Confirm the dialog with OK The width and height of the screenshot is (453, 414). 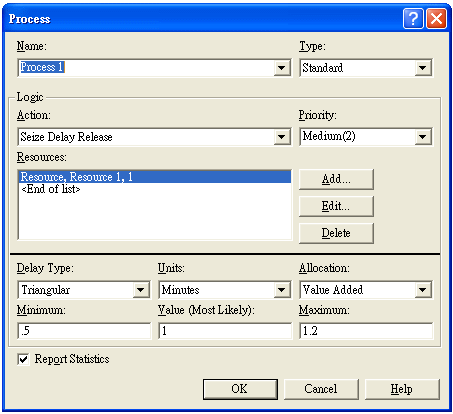(x=240, y=389)
